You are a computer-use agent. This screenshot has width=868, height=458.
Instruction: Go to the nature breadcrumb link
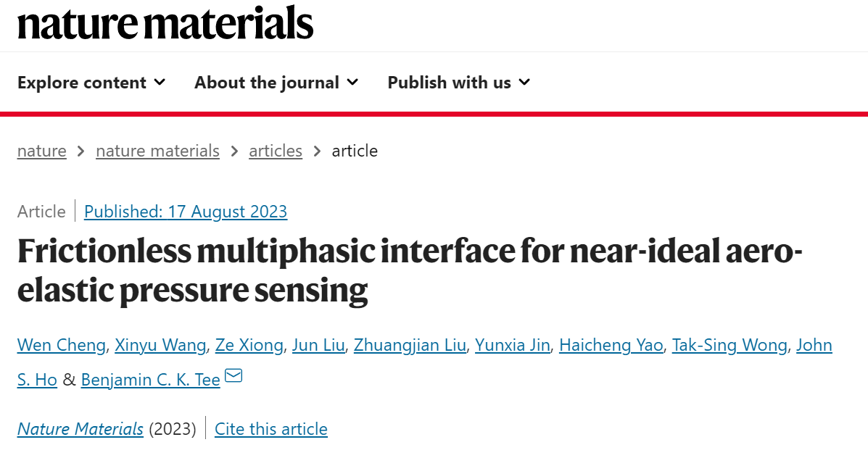point(41,151)
